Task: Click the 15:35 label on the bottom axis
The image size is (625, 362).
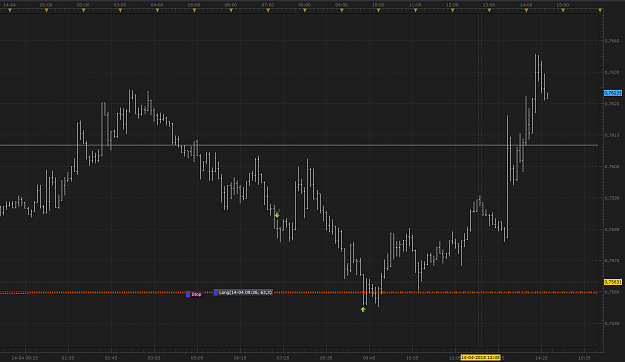Action: tap(584, 358)
